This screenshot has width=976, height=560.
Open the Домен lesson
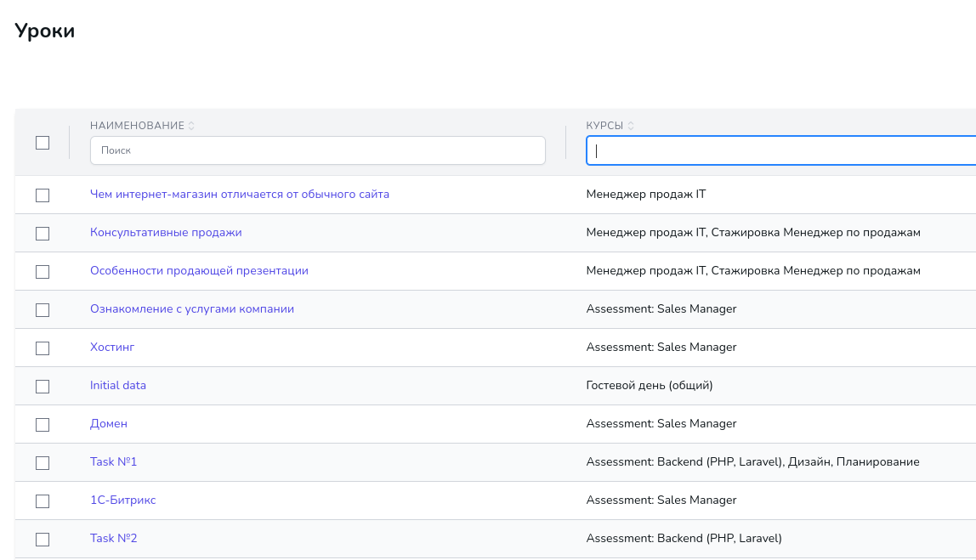pyautogui.click(x=109, y=424)
